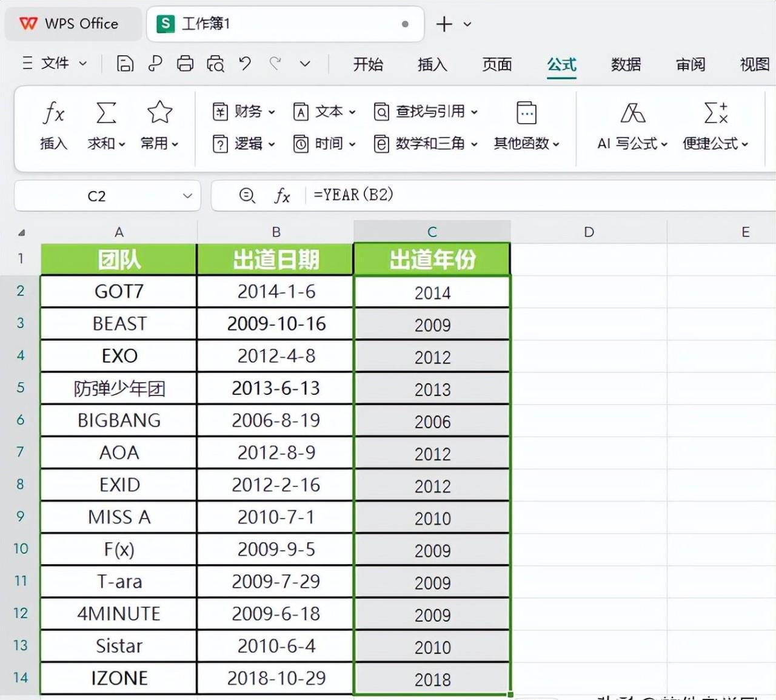Screen dimensions: 776x700
Task: Click cell 4MINUTE
Action: [119, 614]
